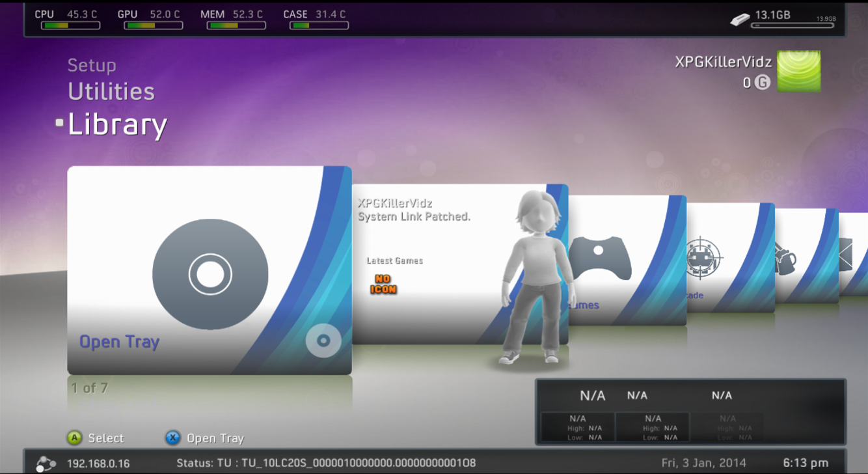The image size is (868, 474).
Task: Click the XPGKillerVidz green gamer picture
Action: (798, 71)
